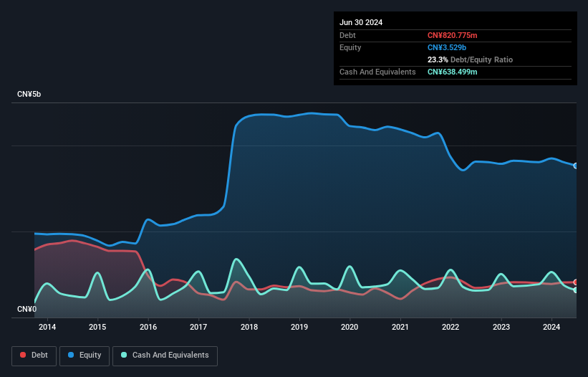Click the CN¥820.775m debt value

pos(452,35)
